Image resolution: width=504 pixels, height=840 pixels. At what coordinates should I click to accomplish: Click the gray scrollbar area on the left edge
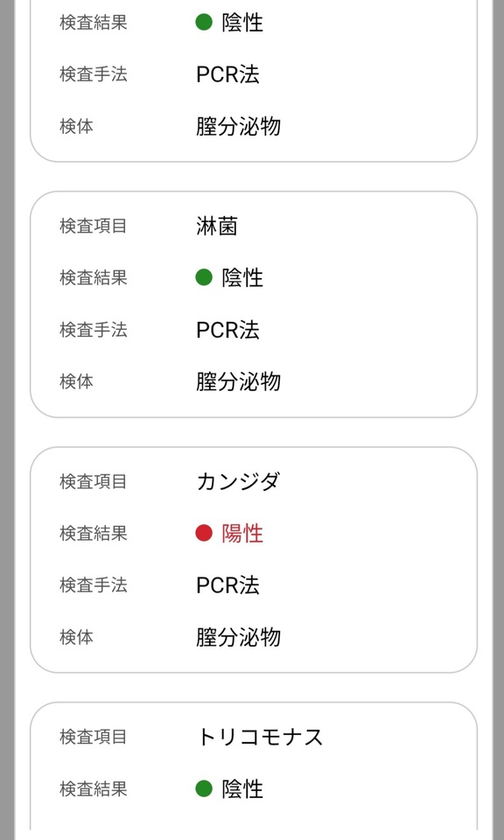[x=7, y=420]
